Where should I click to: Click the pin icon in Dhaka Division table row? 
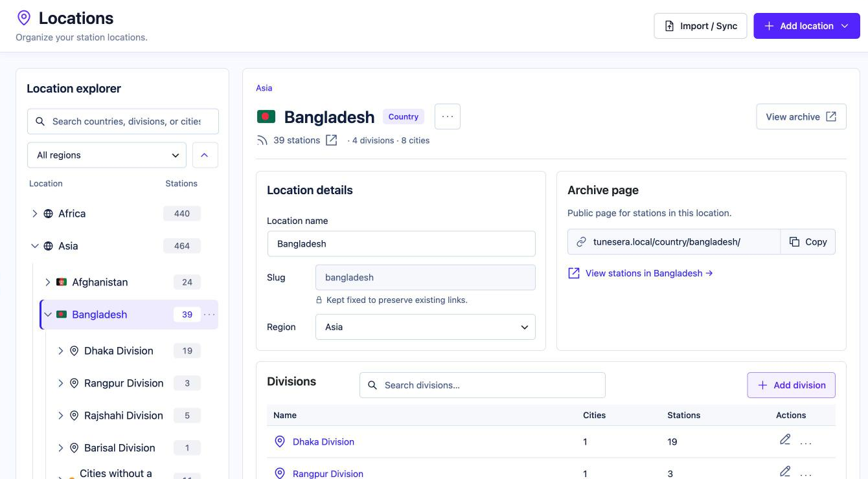(280, 441)
